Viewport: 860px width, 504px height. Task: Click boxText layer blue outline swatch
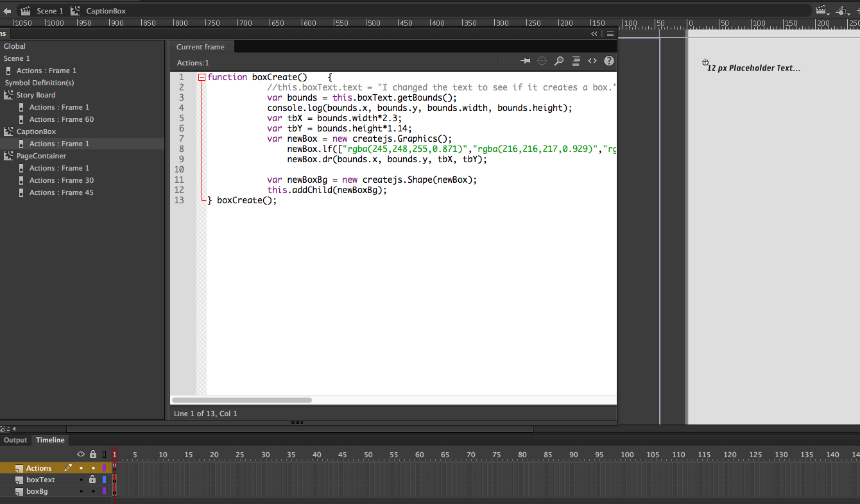[105, 480]
